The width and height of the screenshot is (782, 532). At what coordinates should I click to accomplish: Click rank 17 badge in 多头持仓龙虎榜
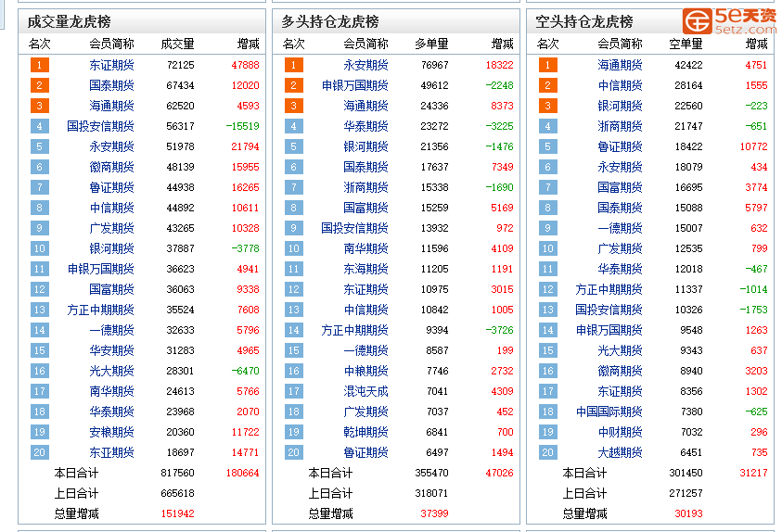(x=294, y=391)
